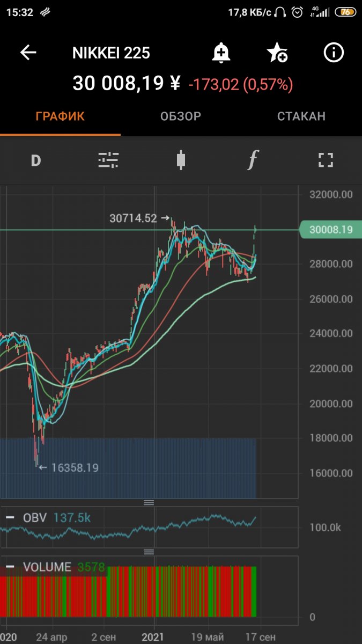Click the 24000.00 price axis label

[331, 333]
